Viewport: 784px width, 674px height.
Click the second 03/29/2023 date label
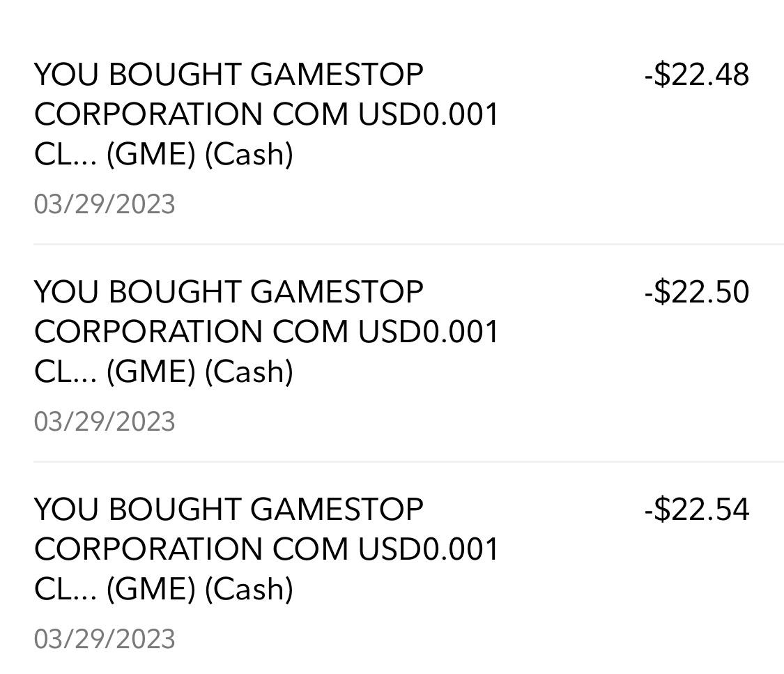(x=105, y=420)
